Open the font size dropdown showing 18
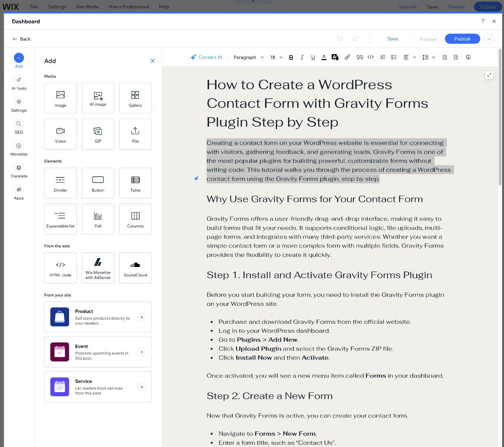This screenshot has height=447, width=504. (276, 57)
